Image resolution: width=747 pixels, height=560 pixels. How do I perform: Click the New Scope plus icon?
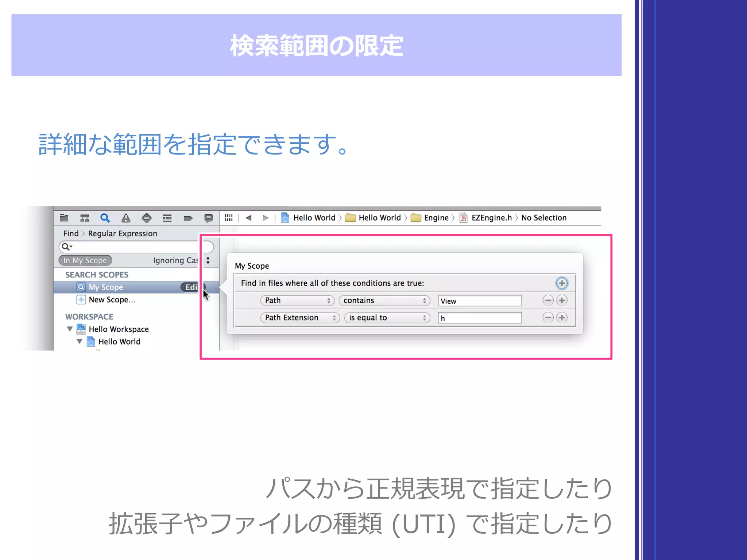(81, 300)
